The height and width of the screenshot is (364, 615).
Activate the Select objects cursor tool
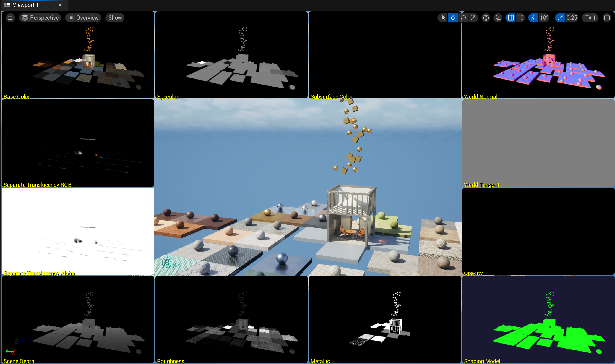point(443,18)
